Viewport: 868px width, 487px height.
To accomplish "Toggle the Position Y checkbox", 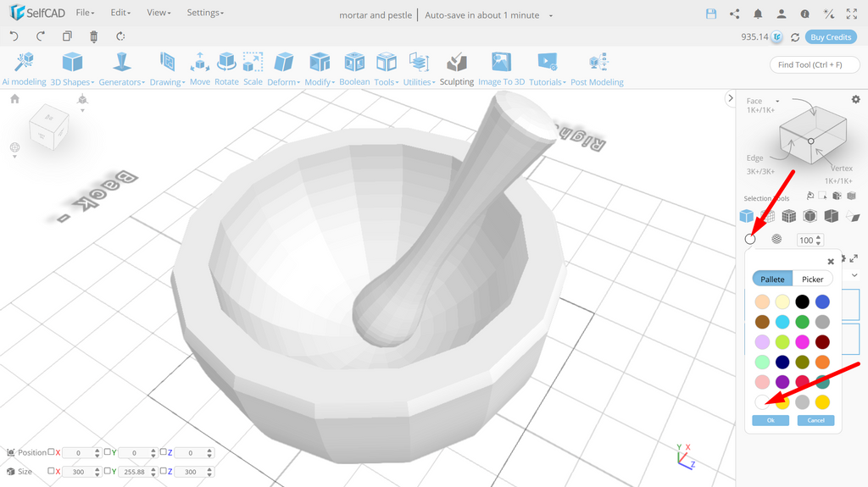I will coord(108,451).
